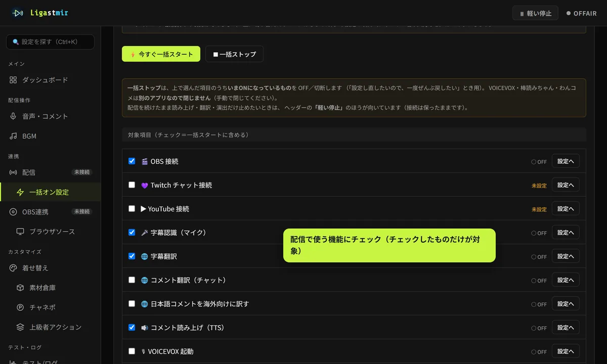Open the BGM sidebar page
Image resolution: width=607 pixels, height=364 pixels.
tap(50, 136)
